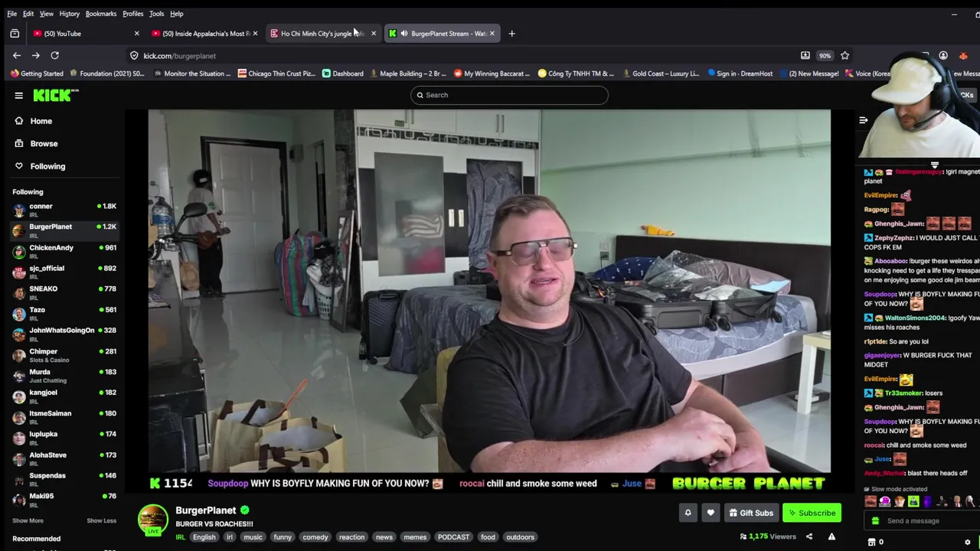This screenshot has width=980, height=551.
Task: Collapse following list with Show Less
Action: click(101, 520)
